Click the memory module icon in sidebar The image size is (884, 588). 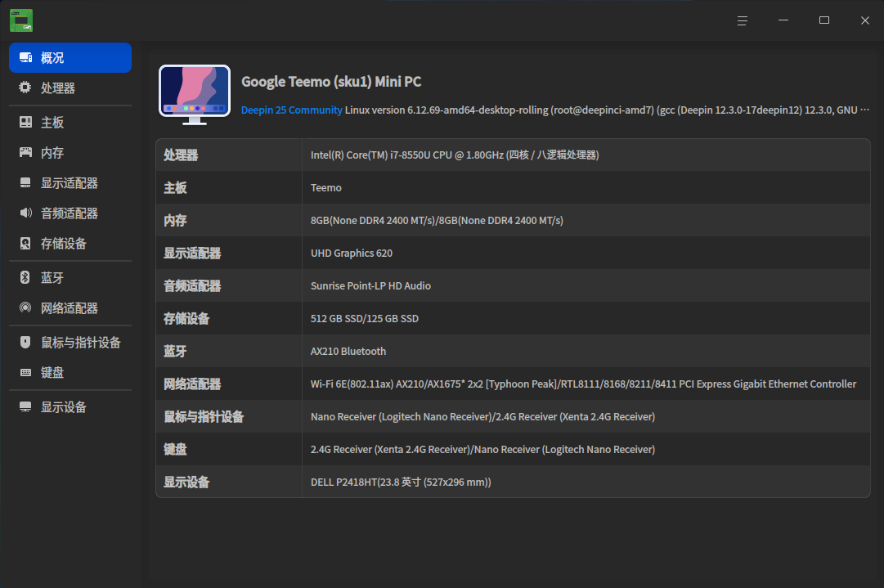point(25,153)
